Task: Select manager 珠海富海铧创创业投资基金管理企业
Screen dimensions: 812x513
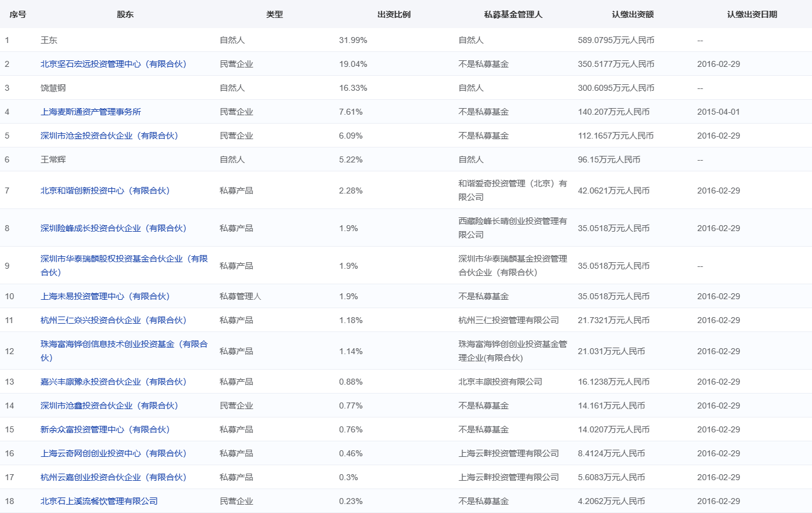Action: tap(513, 351)
